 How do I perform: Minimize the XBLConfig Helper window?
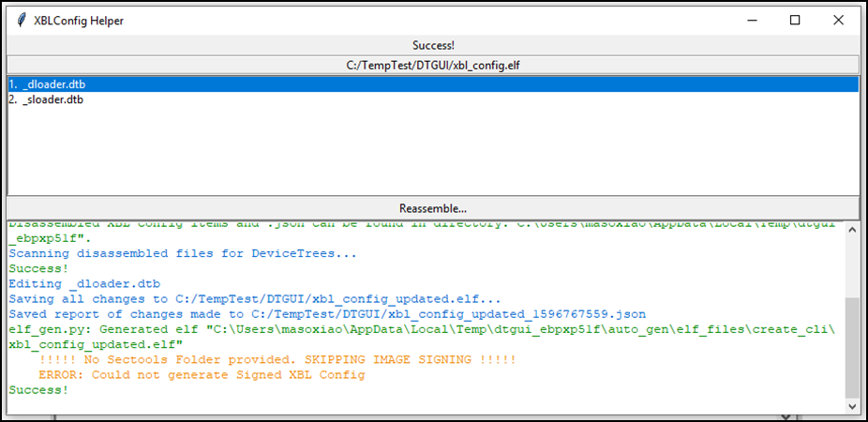[x=752, y=21]
